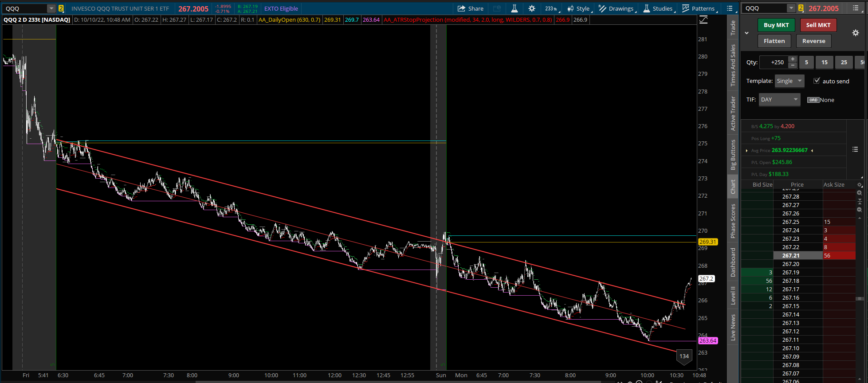This screenshot has height=383, width=868.
Task: Open the Template Single dropdown
Action: coord(789,81)
